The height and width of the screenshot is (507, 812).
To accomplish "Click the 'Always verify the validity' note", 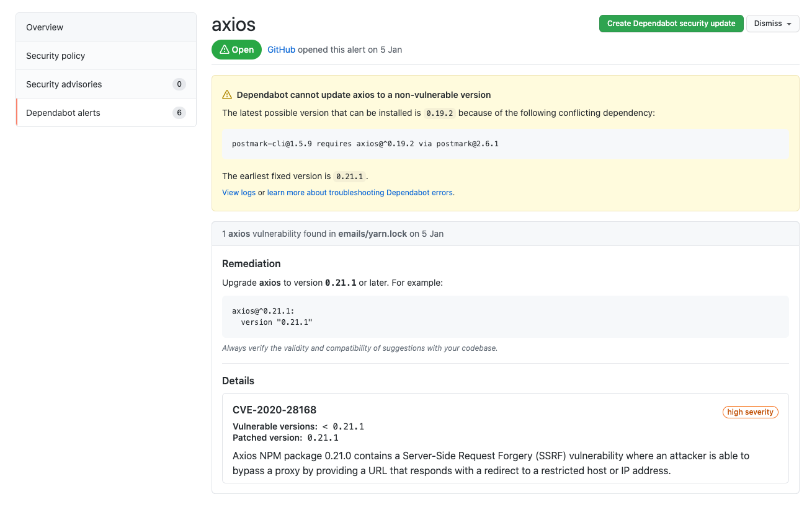I will (x=360, y=348).
